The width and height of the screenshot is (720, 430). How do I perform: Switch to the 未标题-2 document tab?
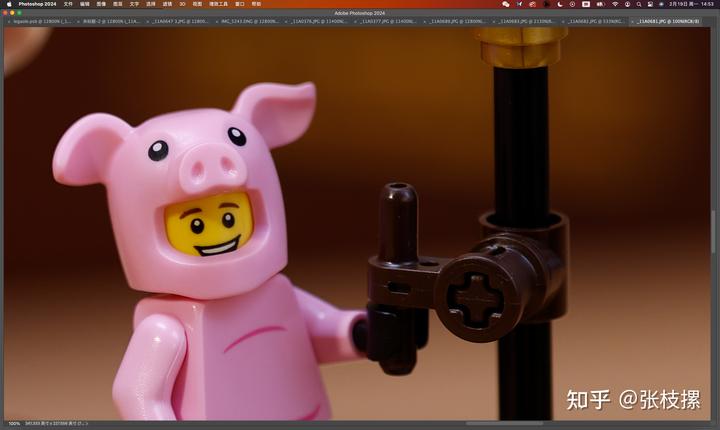112,22
